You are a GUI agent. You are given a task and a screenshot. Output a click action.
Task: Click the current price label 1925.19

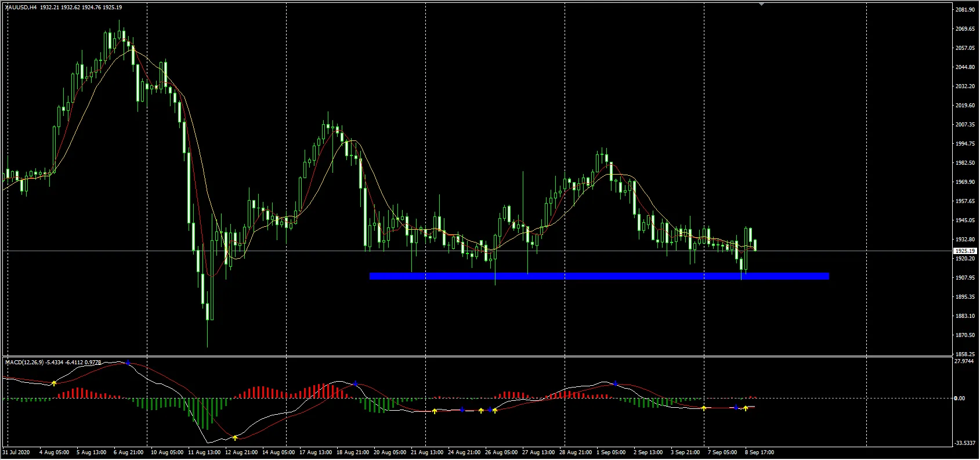965,251
